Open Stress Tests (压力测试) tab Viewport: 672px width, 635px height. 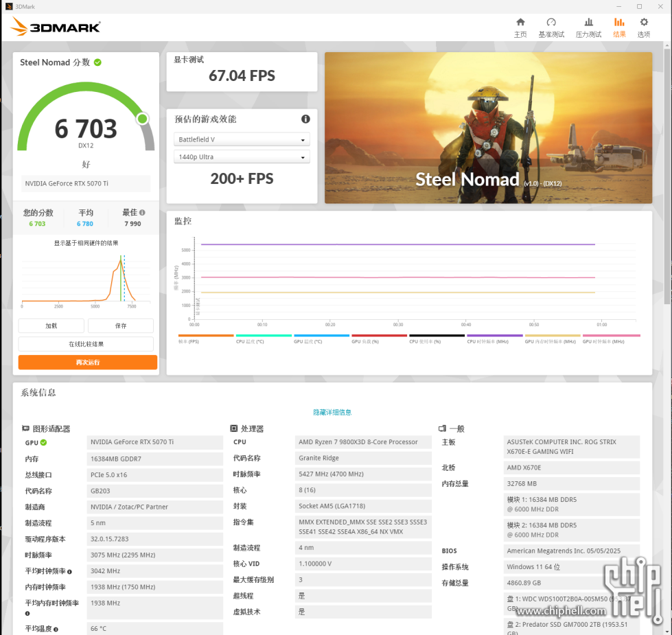click(588, 27)
